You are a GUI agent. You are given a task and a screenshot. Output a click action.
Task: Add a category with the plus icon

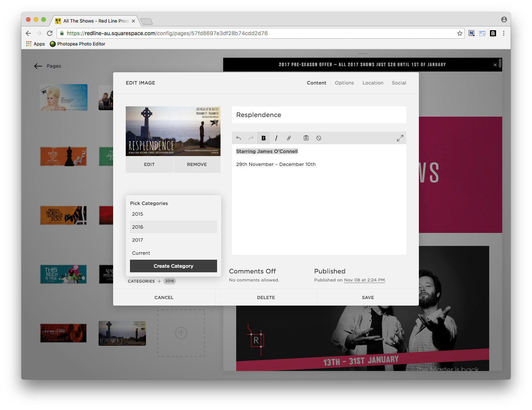tap(159, 281)
